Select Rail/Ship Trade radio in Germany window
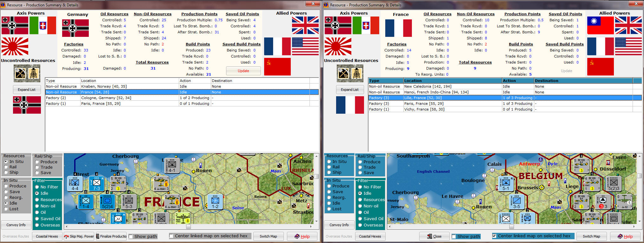This screenshot has width=644, height=243. point(37,167)
